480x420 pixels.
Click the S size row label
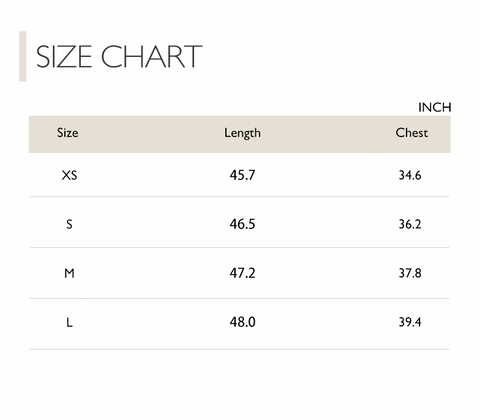pos(69,224)
